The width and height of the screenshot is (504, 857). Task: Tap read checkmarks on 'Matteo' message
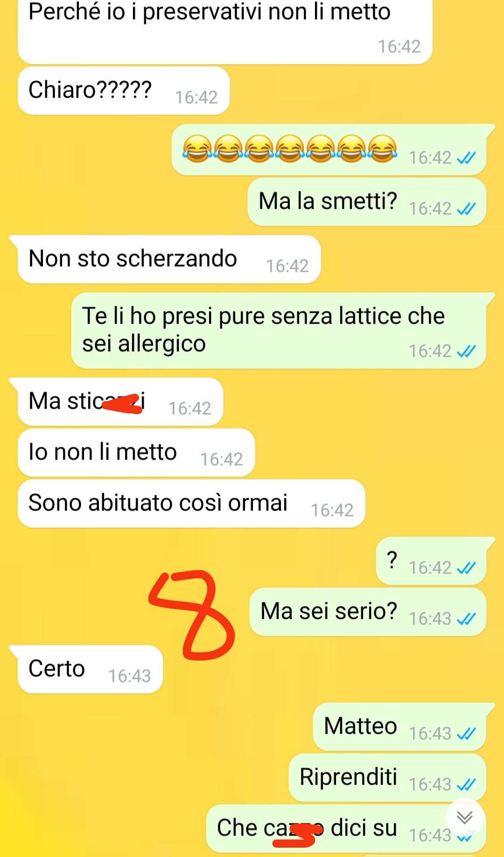click(x=466, y=734)
